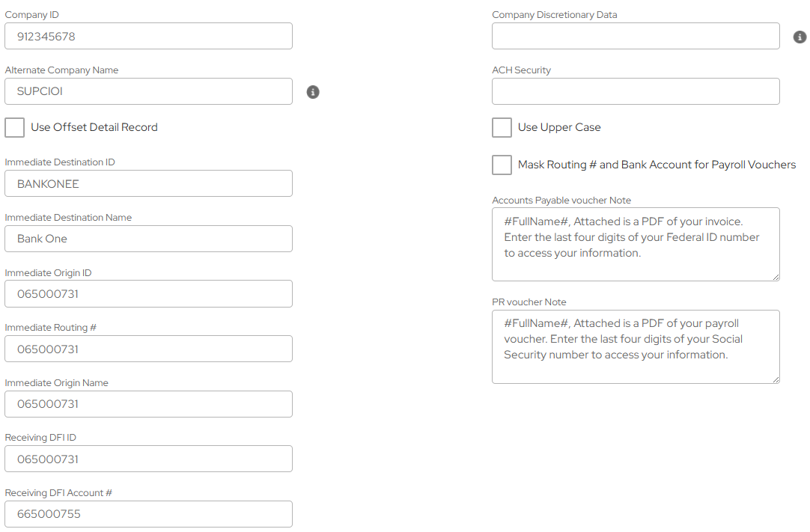The height and width of the screenshot is (532, 810).
Task: Click resize handle of PR voucher Note
Action: click(776, 379)
